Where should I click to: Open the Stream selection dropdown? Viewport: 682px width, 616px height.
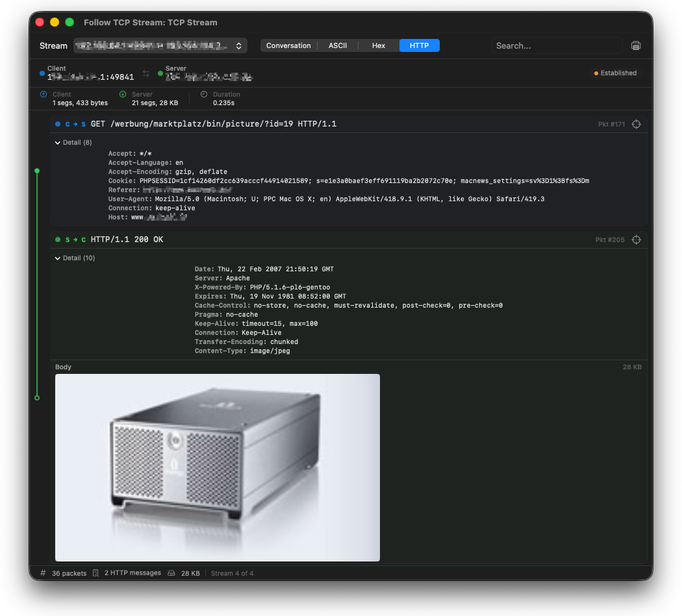[x=160, y=45]
